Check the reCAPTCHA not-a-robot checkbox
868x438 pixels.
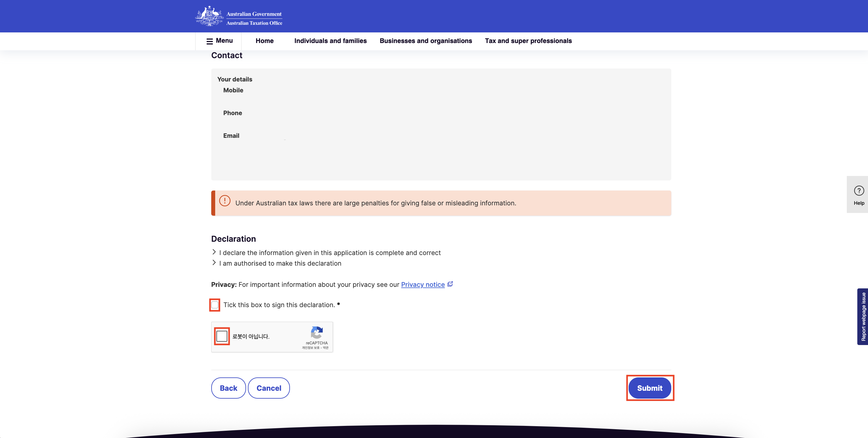[222, 336]
